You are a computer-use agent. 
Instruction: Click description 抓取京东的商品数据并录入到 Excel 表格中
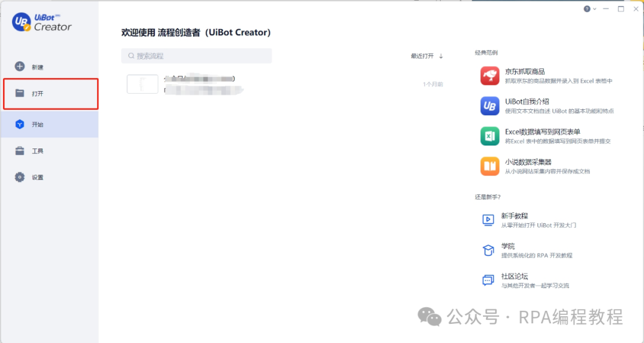coord(559,81)
